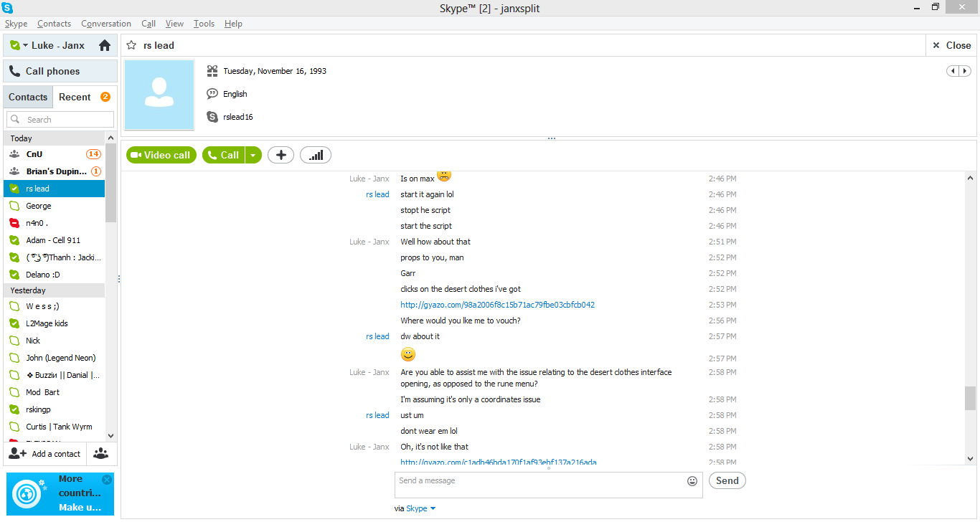Click rs lead sender name link
This screenshot has width=980, height=522.
377,194
